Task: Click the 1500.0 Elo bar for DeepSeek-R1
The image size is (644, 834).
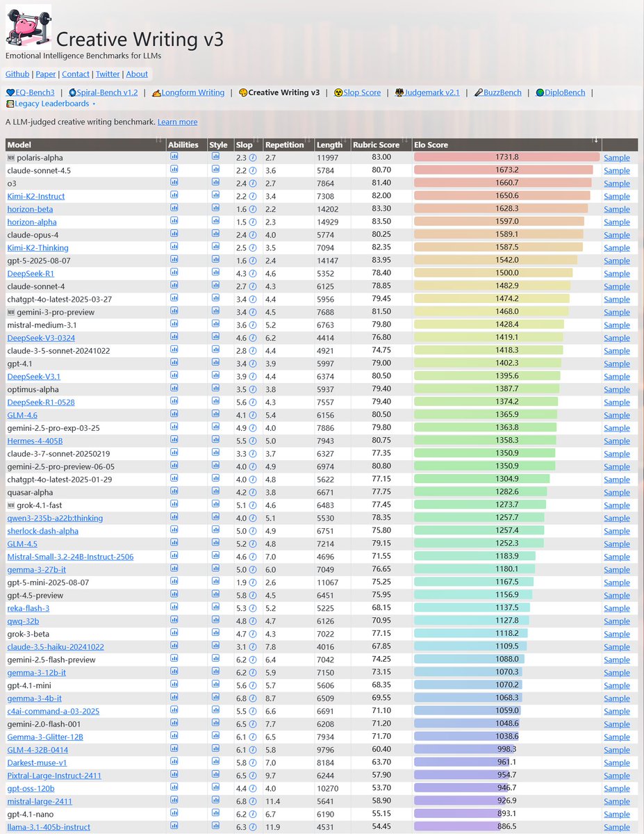Action: [494, 273]
